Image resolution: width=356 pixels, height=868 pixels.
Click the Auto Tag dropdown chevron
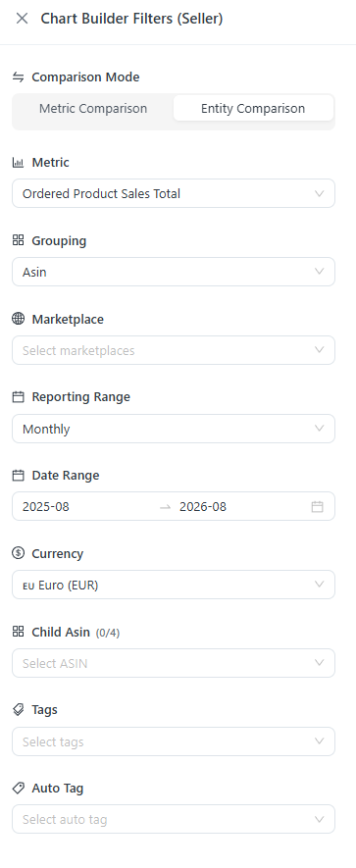pos(319,819)
